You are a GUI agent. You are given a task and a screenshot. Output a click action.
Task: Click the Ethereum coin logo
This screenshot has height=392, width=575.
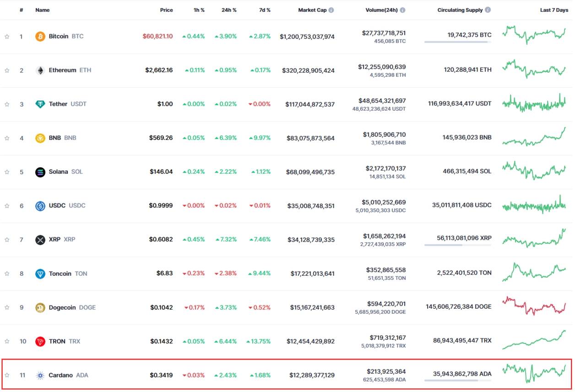pyautogui.click(x=40, y=70)
